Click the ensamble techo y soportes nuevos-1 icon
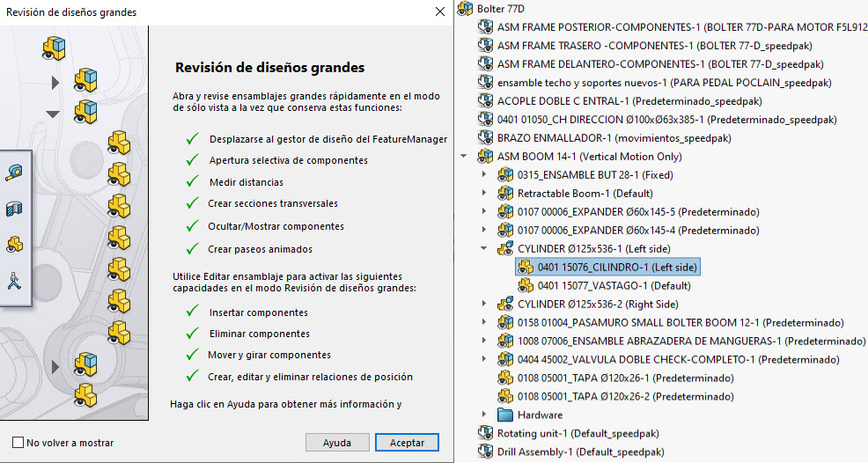This screenshot has width=868, height=463. 485,83
